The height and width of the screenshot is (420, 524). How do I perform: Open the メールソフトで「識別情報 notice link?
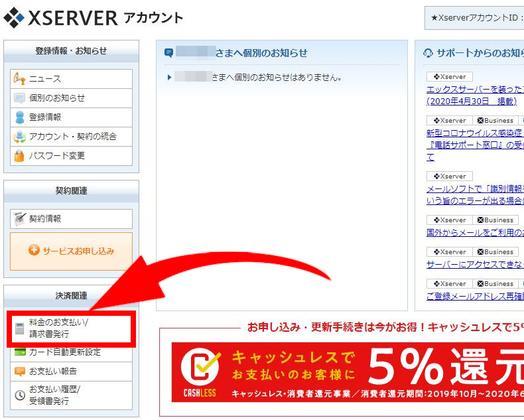[475, 195]
